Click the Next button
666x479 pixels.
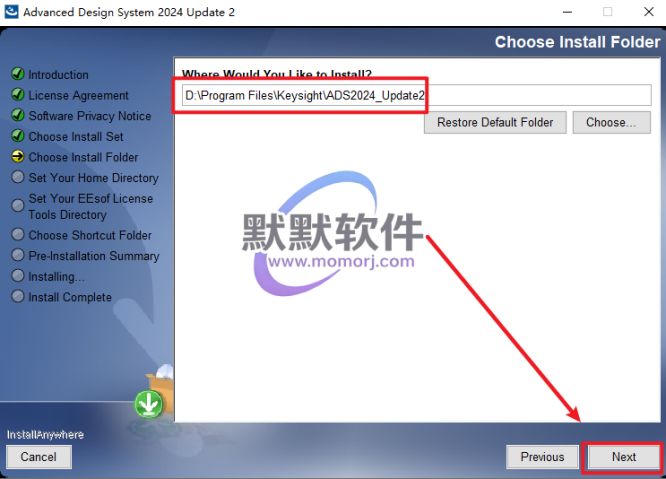pyautogui.click(x=624, y=457)
